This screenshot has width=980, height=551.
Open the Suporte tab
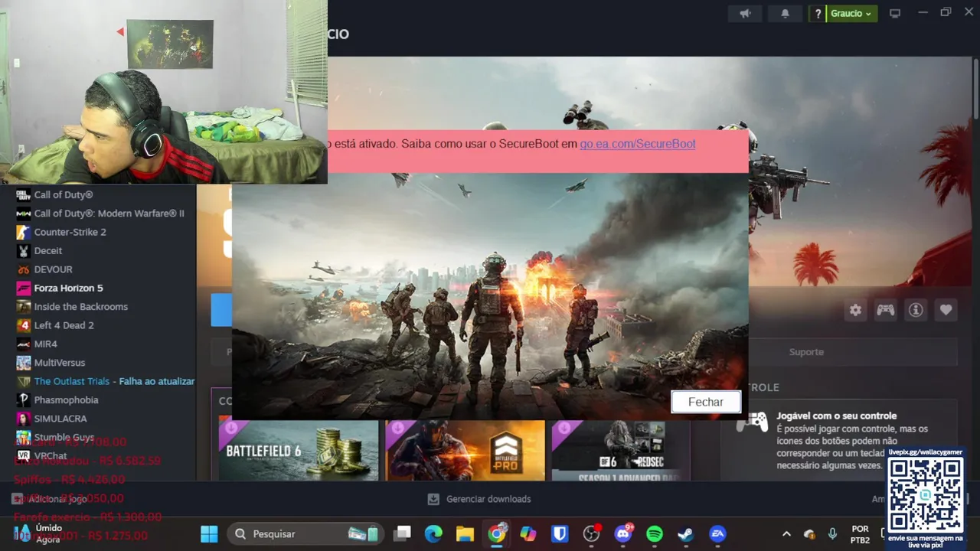tap(806, 352)
